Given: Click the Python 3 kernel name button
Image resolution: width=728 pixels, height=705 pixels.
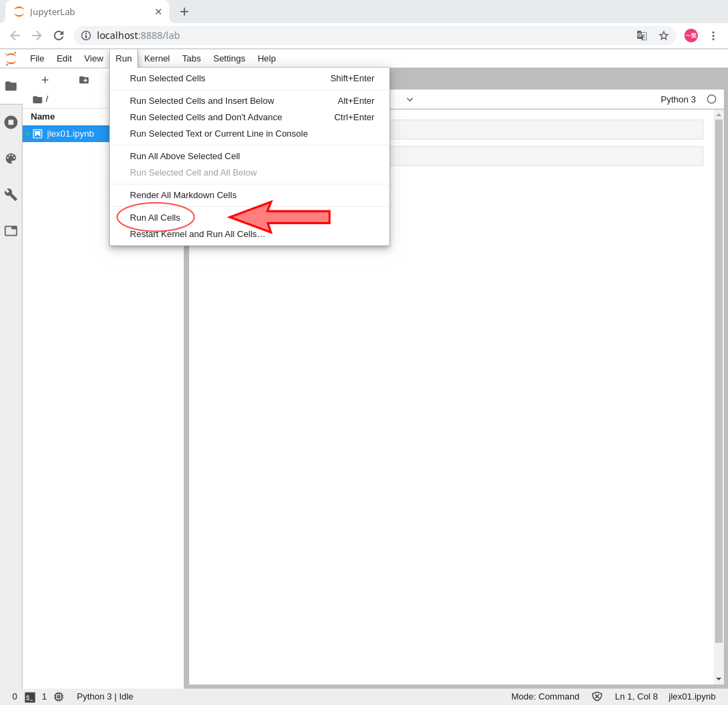Looking at the screenshot, I should 677,99.
